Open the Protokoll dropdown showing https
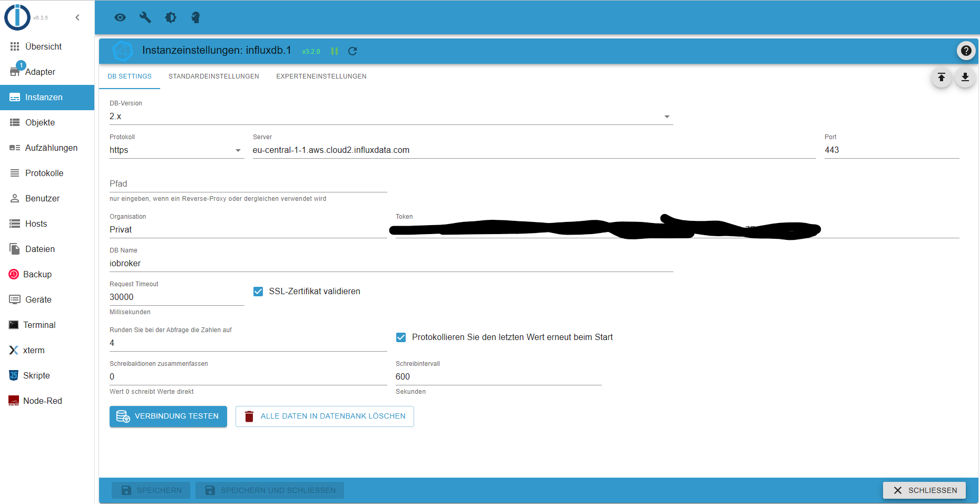The height and width of the screenshot is (504, 980). click(x=177, y=150)
